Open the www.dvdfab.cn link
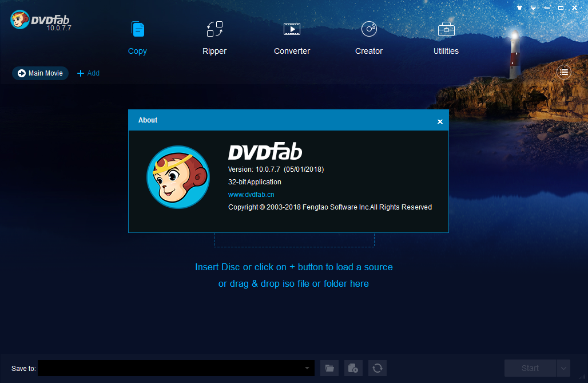 [x=251, y=195]
